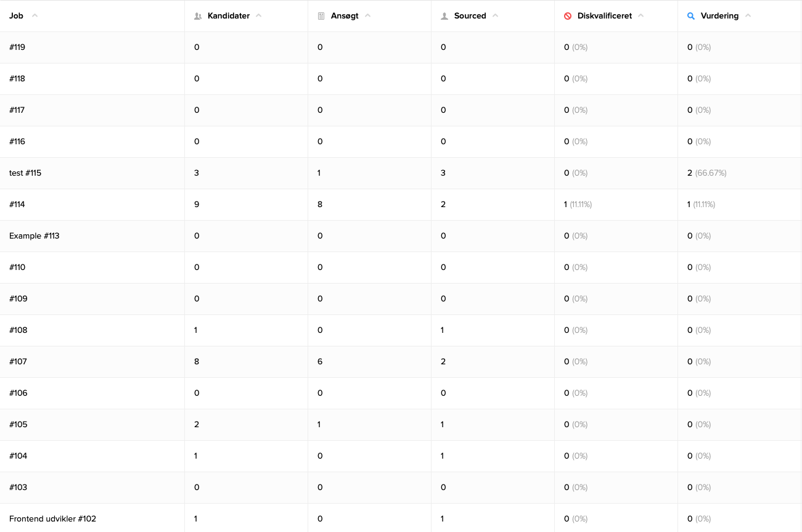Toggle the sort arrow beside Diskvalificeret
Screen dimensions: 802x532
(x=640, y=16)
